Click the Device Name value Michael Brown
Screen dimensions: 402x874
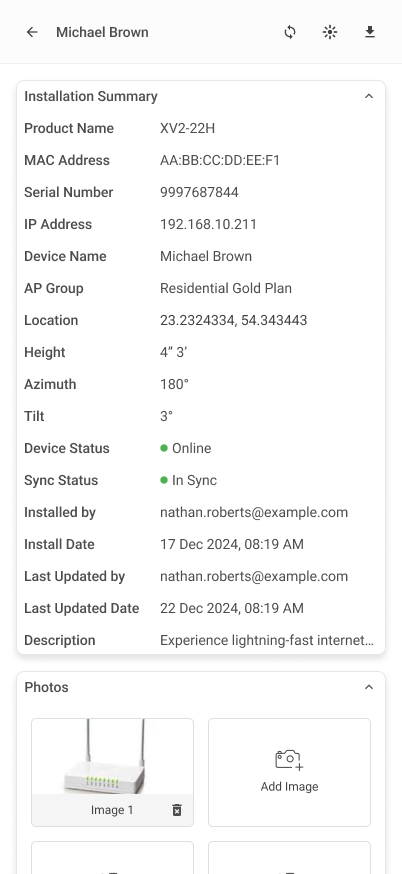point(206,256)
